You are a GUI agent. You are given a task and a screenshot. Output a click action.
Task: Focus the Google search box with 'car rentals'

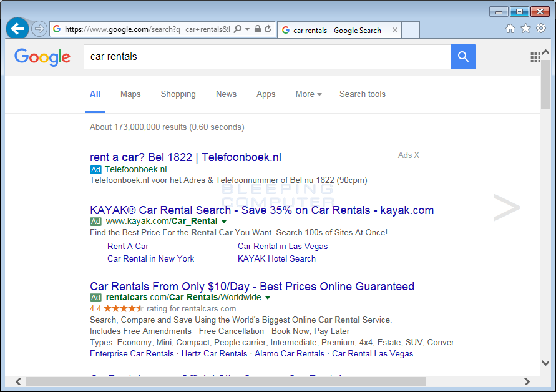pyautogui.click(x=267, y=57)
